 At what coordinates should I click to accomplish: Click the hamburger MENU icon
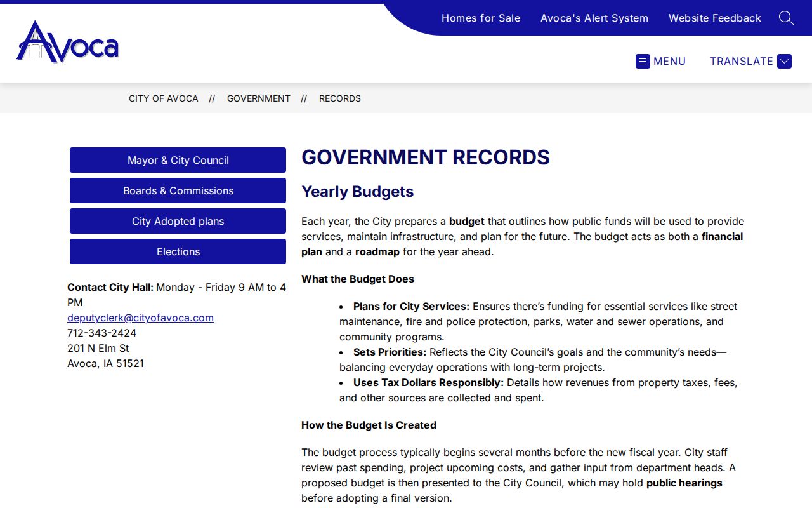point(643,61)
